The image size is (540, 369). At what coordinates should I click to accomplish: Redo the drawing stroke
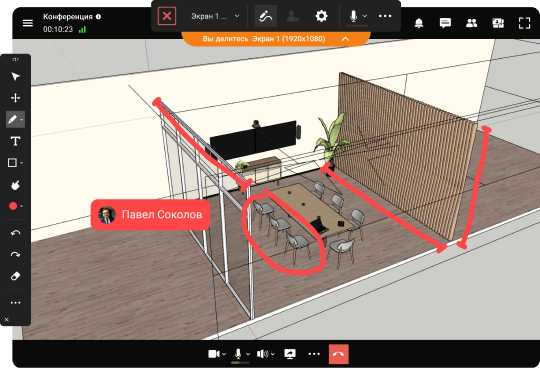point(15,255)
